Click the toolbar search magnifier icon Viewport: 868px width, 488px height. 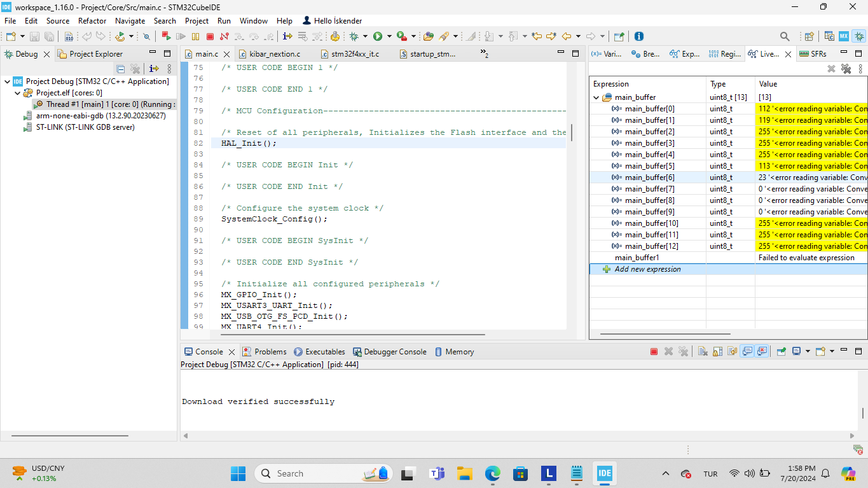pos(785,37)
